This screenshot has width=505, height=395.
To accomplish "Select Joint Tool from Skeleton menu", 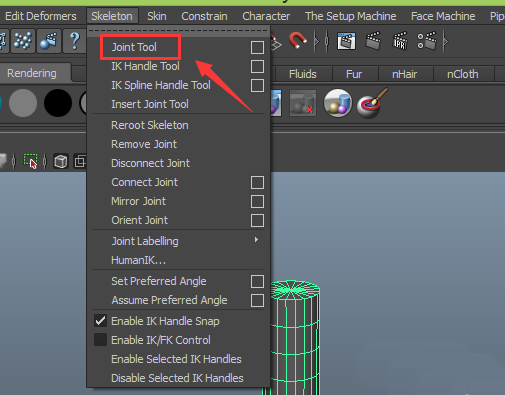I will [x=134, y=47].
